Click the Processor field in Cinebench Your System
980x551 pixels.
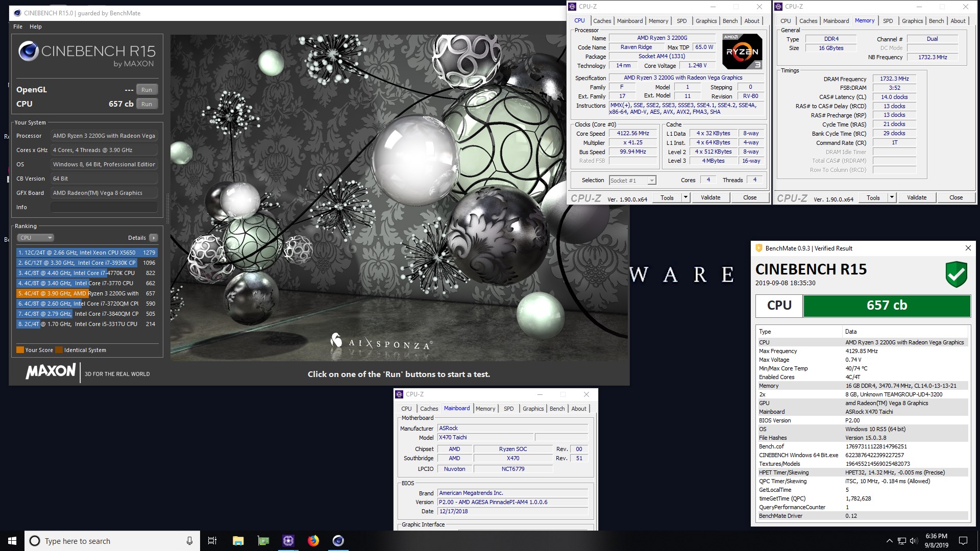(x=104, y=136)
